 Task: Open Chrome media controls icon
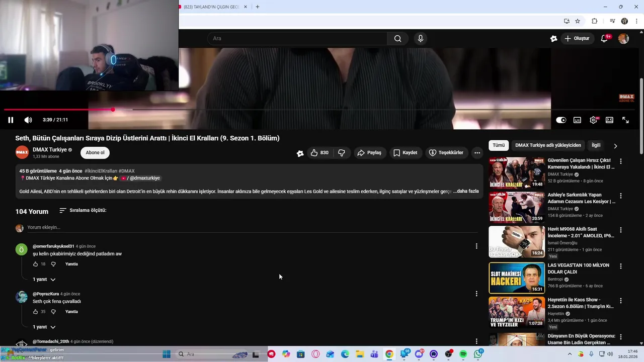[x=612, y=21]
